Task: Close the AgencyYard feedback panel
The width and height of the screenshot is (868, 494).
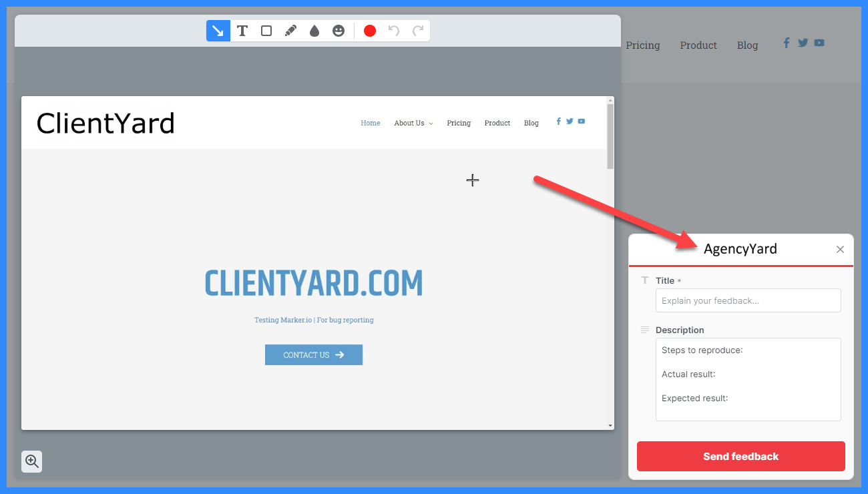Action: [840, 250]
